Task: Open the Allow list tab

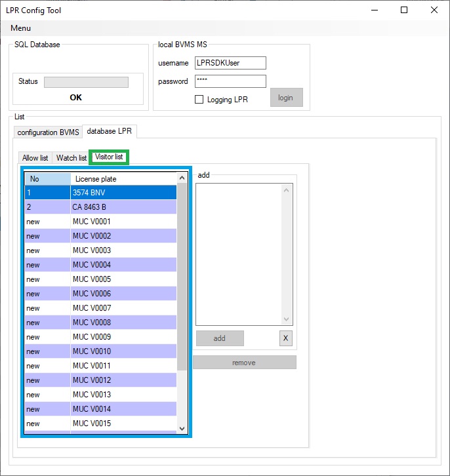Action: click(35, 158)
